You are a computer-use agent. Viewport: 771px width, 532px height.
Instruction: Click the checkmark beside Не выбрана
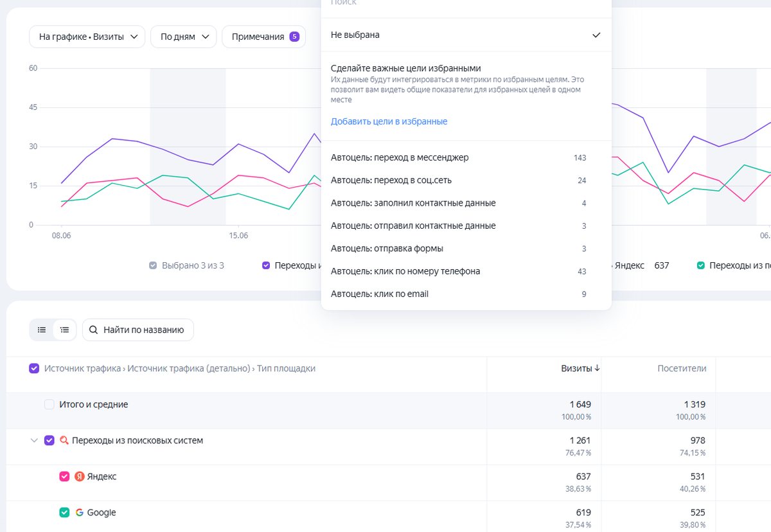tap(596, 35)
